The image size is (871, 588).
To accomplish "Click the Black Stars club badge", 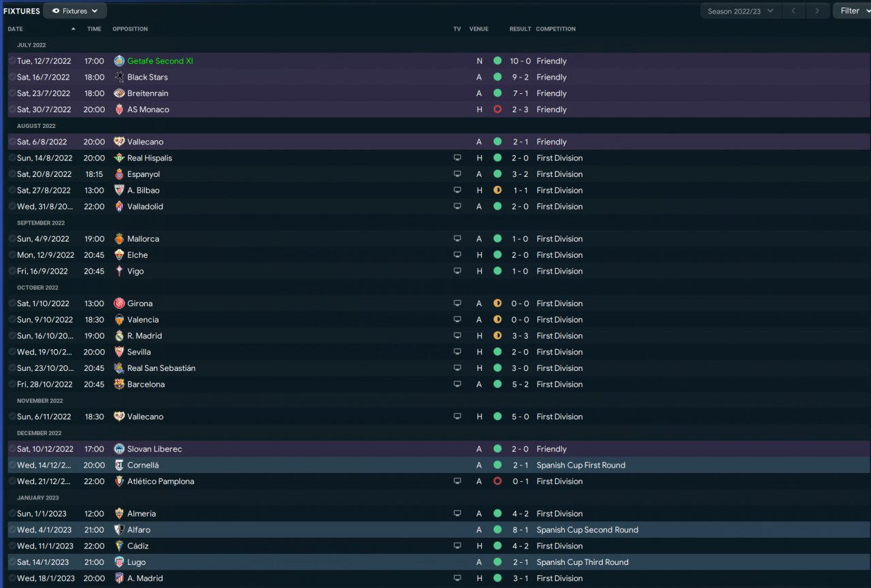I will click(119, 77).
